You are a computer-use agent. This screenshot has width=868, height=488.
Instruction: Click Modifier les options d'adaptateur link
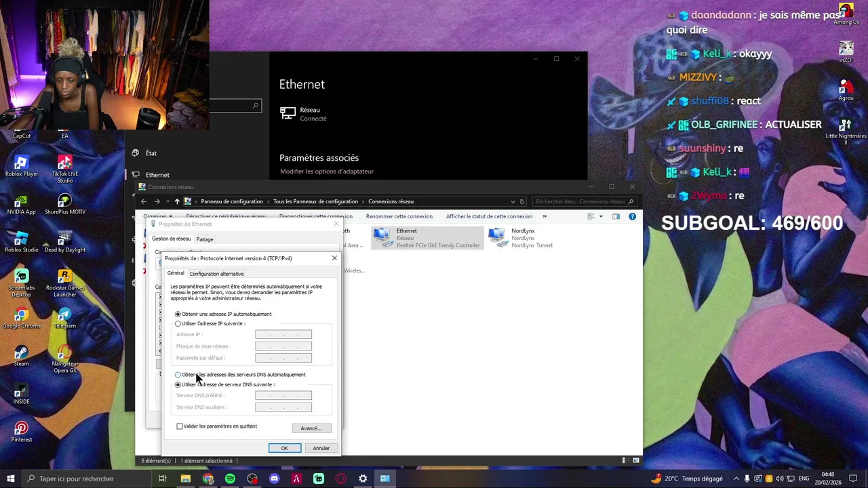[x=327, y=171]
